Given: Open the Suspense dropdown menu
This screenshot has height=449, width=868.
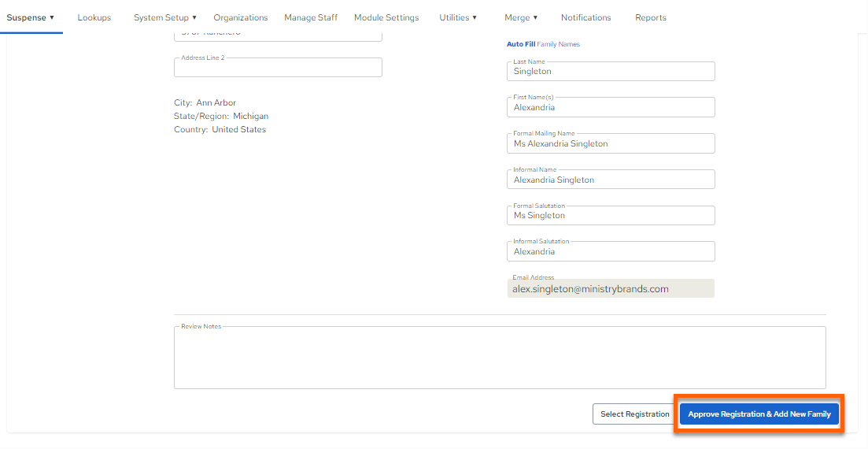Looking at the screenshot, I should [x=31, y=18].
